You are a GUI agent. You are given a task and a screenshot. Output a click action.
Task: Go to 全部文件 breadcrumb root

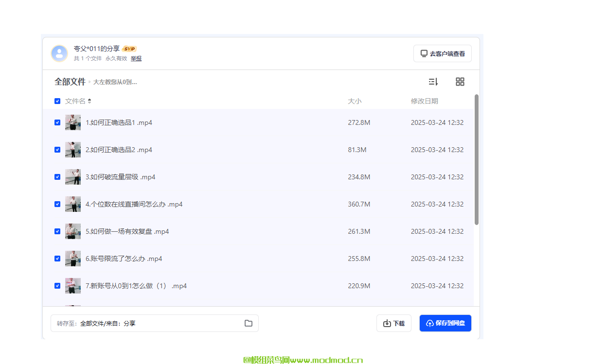click(x=70, y=82)
